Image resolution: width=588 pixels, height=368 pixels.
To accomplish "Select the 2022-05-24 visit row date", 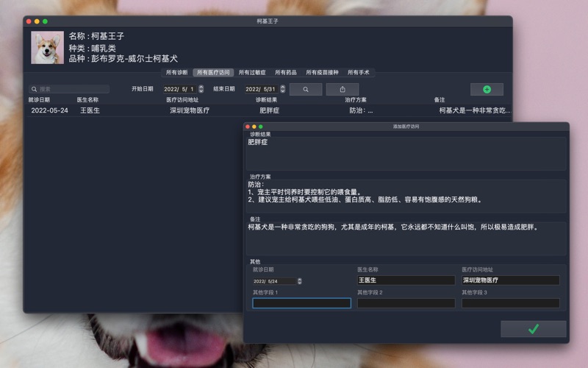I will coord(49,110).
